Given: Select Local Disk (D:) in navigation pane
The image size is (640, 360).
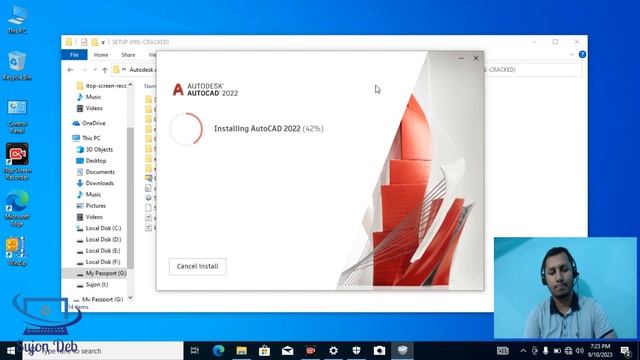Looking at the screenshot, I should tap(99, 240).
